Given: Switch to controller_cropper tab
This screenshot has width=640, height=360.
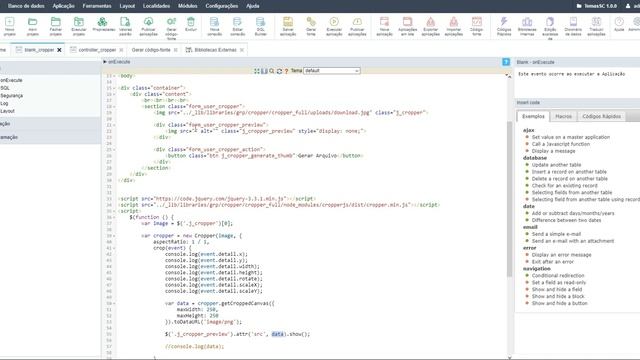Looking at the screenshot, I should (97, 50).
